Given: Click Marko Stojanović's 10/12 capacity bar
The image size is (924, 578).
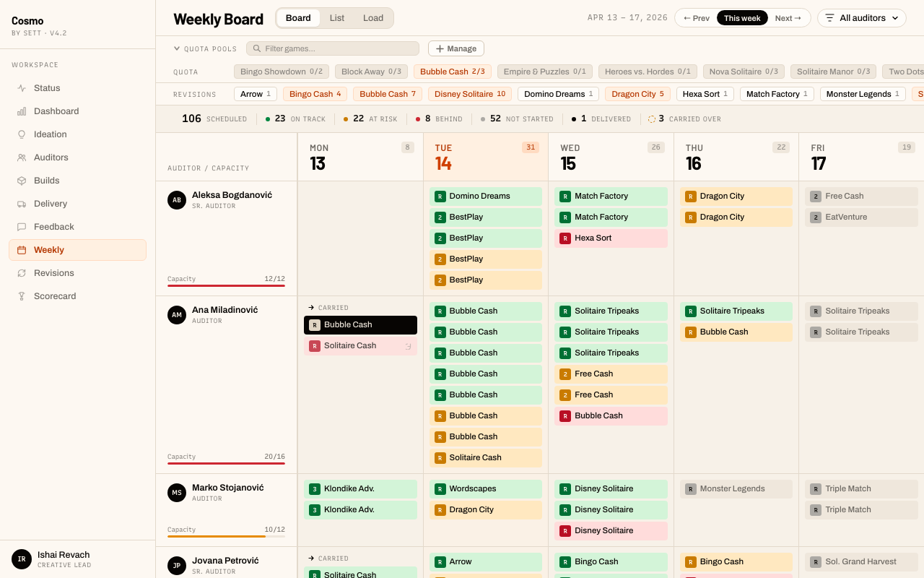Looking at the screenshot, I should tap(226, 536).
